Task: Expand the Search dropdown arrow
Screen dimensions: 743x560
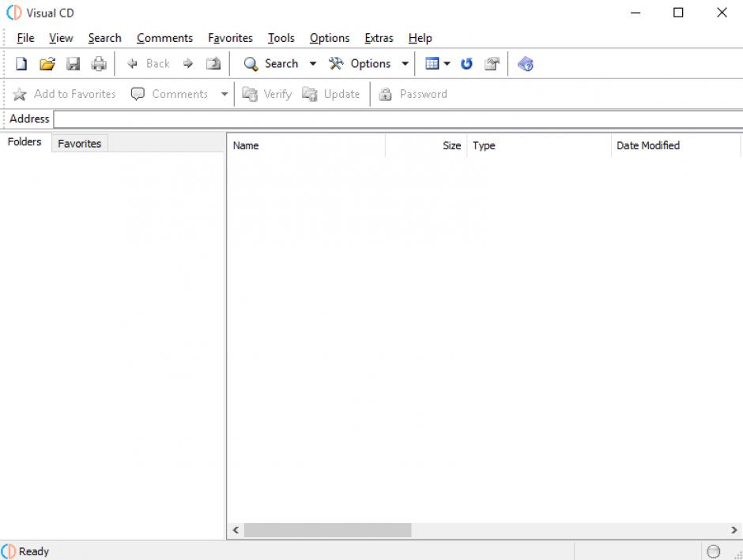Action: point(313,63)
